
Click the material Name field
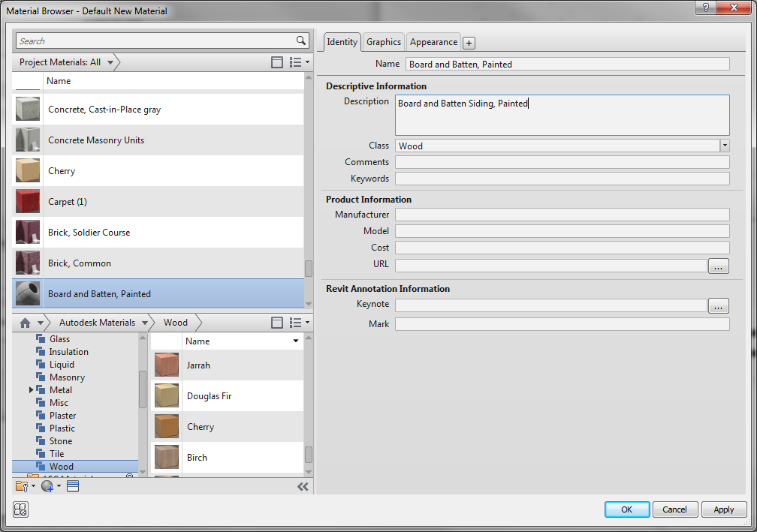click(x=567, y=64)
